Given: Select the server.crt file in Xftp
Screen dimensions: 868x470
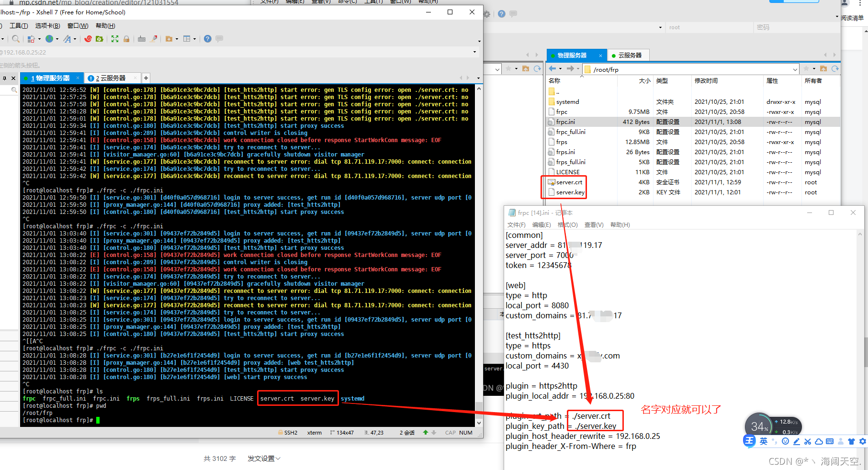Looking at the screenshot, I should (x=569, y=182).
